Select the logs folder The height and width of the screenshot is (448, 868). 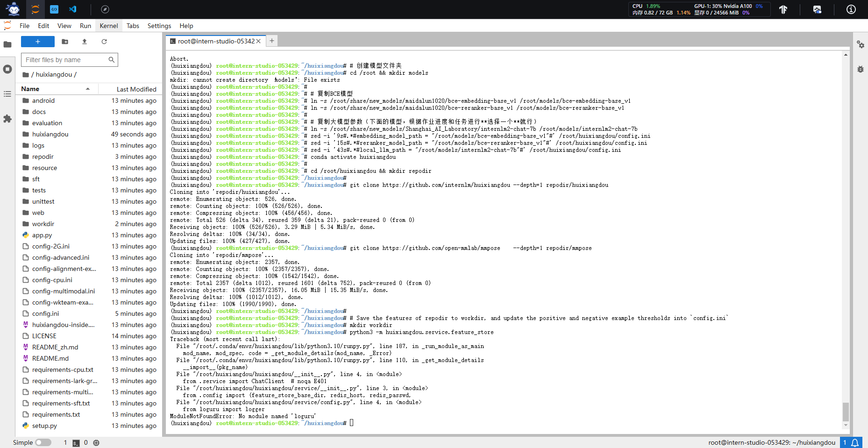(x=89, y=145)
